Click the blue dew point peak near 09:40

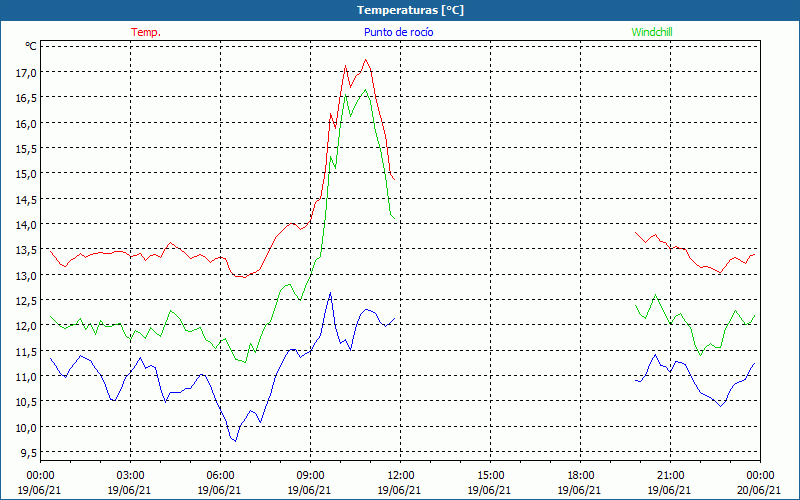pos(331,293)
